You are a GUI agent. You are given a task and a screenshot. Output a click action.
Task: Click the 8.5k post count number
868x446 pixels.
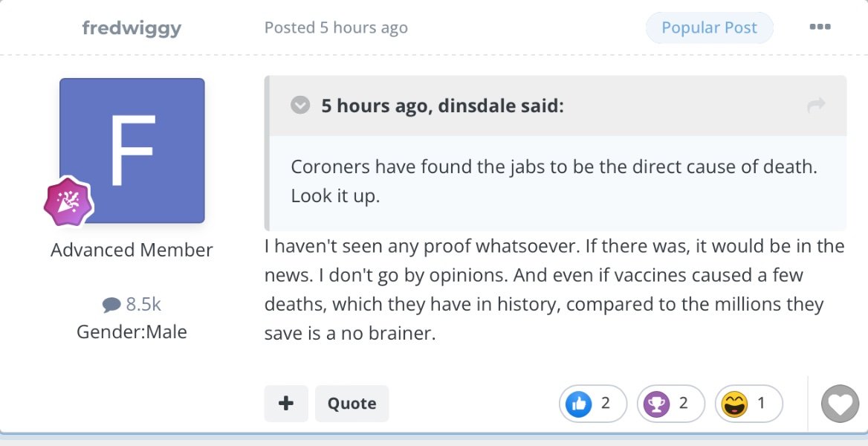(x=143, y=304)
